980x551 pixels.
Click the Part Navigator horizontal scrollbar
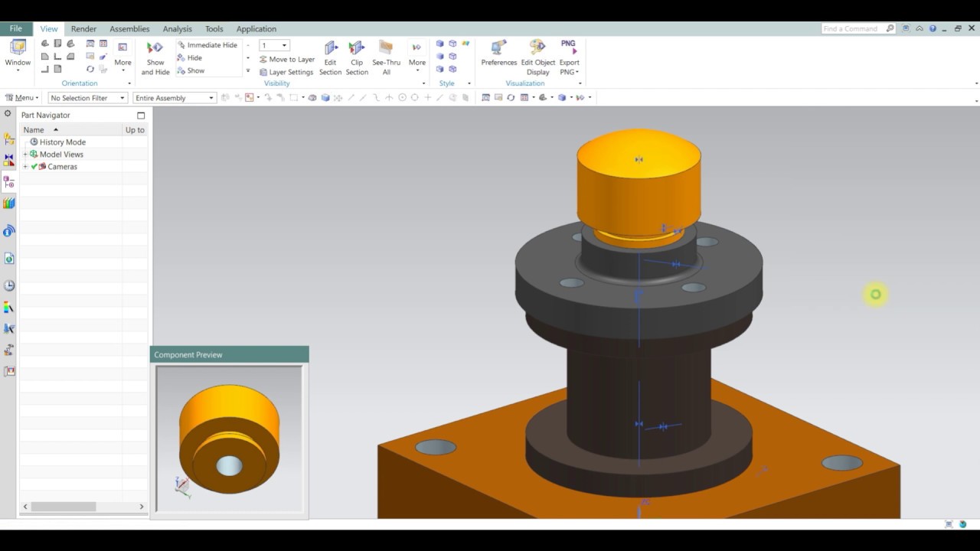click(64, 507)
